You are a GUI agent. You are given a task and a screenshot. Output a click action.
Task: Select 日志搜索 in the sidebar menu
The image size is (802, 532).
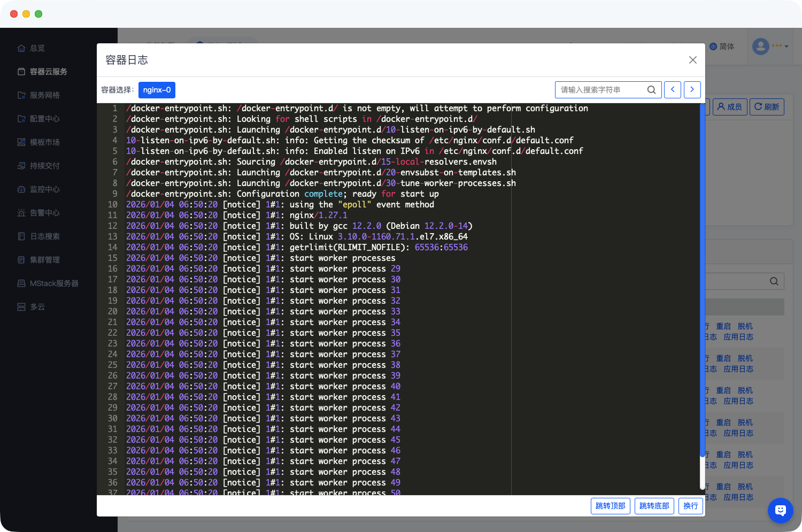click(44, 236)
